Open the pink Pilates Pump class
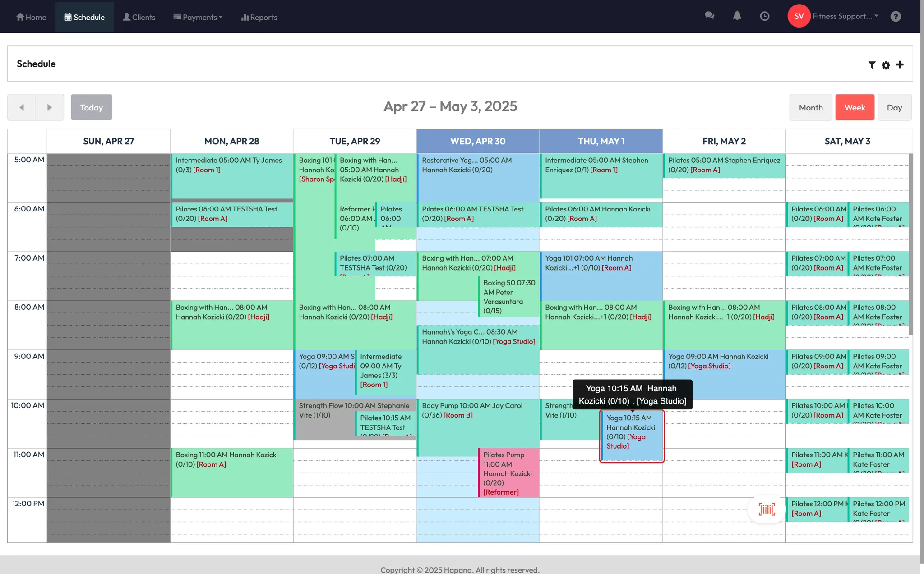Image resolution: width=924 pixels, height=574 pixels. point(508,473)
